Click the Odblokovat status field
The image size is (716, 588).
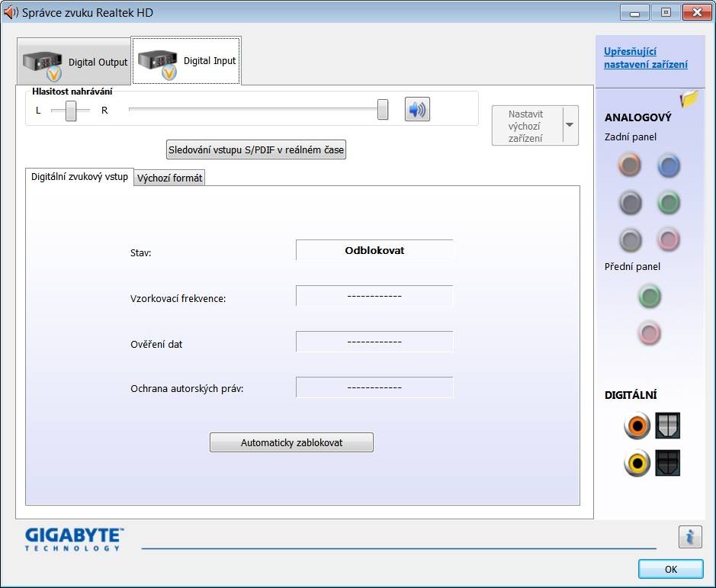374,250
